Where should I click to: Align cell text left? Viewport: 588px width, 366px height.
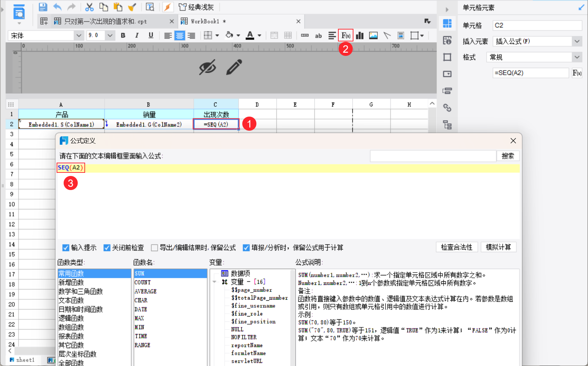coord(168,35)
